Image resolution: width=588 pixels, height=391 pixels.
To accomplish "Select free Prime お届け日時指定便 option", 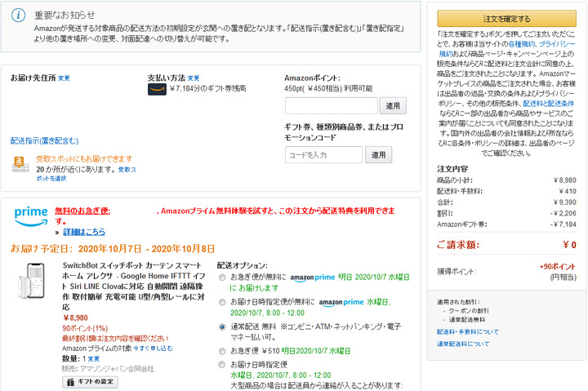I will pos(224,303).
